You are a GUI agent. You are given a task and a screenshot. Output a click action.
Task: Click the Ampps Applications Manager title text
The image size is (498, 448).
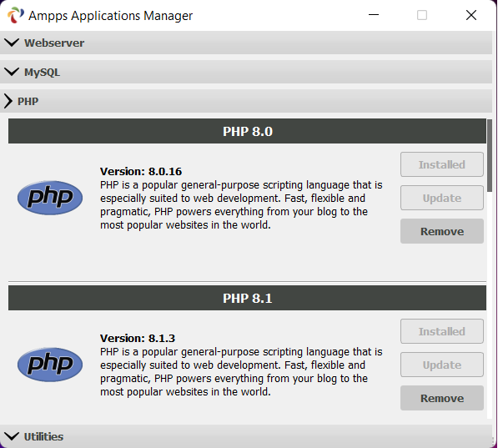point(110,16)
